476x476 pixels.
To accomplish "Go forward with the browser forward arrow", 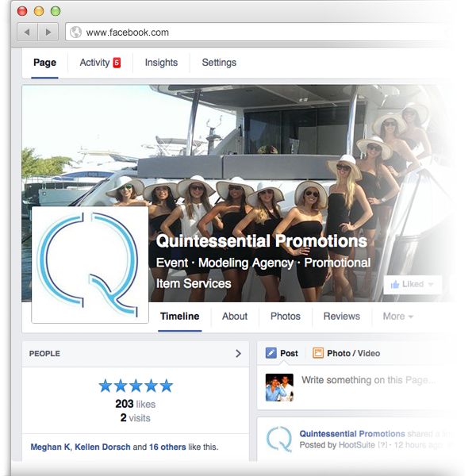I will click(x=48, y=32).
